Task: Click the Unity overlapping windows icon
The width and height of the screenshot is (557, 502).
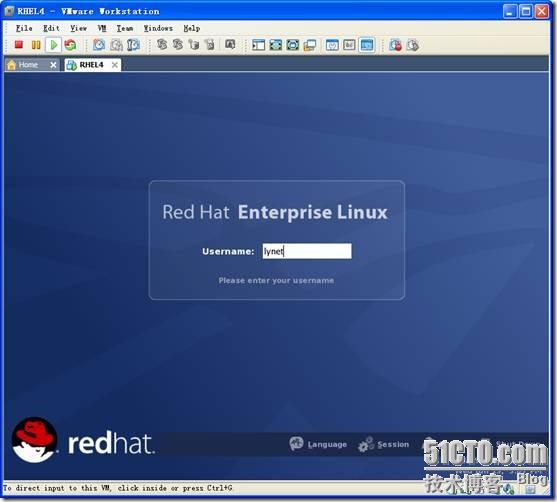Action: pos(310,45)
